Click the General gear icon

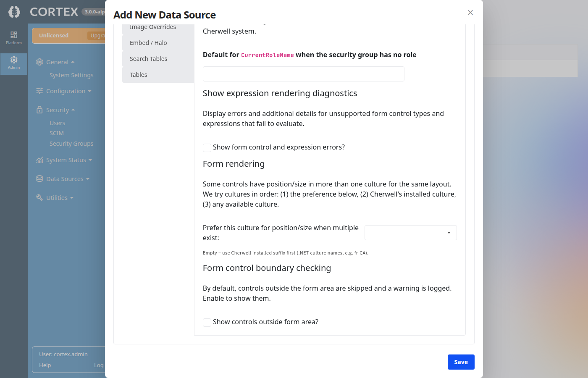39,62
